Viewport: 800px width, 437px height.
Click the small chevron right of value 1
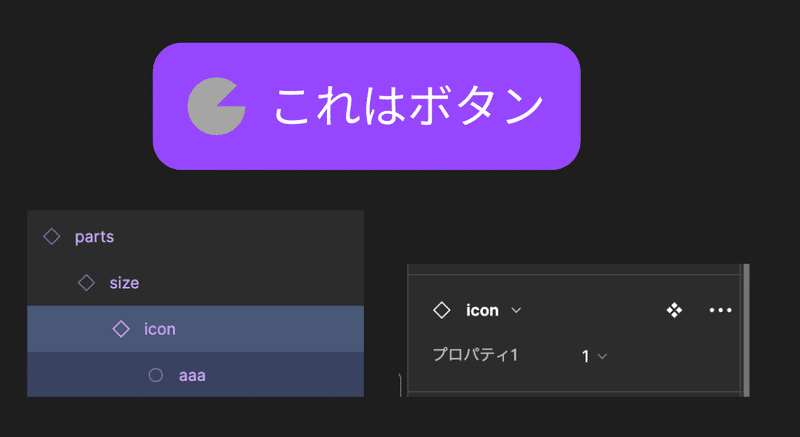tap(602, 356)
